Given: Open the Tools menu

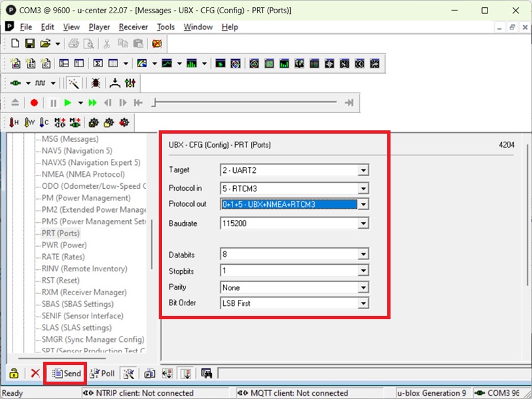Looking at the screenshot, I should click(165, 27).
